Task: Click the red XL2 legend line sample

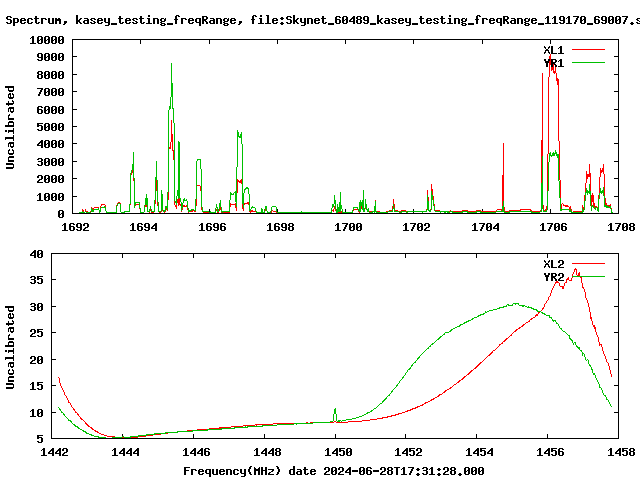Action: [588, 264]
